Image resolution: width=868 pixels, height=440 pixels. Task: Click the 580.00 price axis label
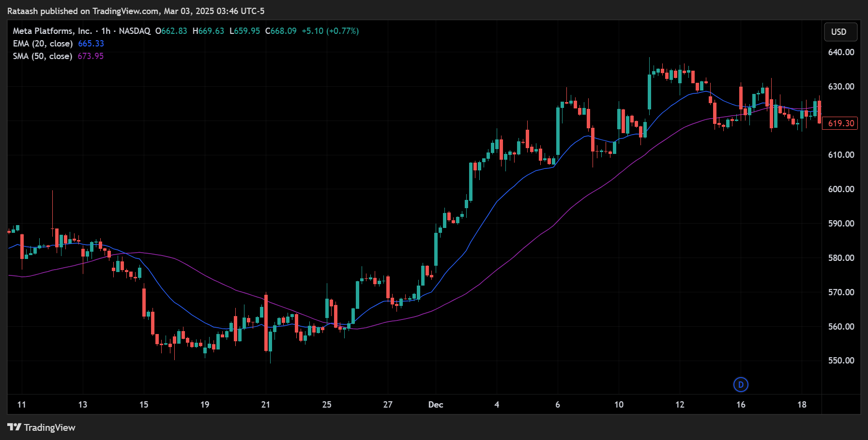tap(841, 258)
